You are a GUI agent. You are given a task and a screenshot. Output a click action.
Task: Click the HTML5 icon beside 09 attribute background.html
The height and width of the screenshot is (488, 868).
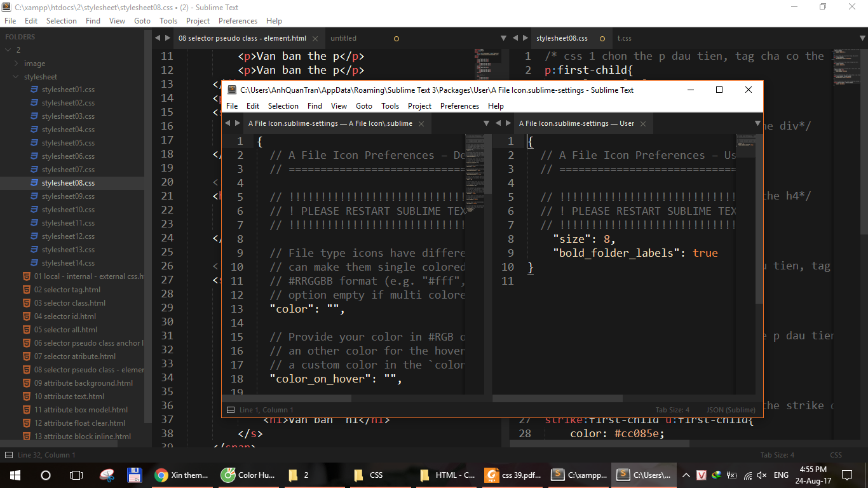(27, 383)
